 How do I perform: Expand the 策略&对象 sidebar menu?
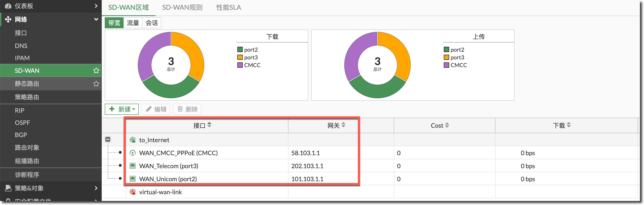(96, 188)
